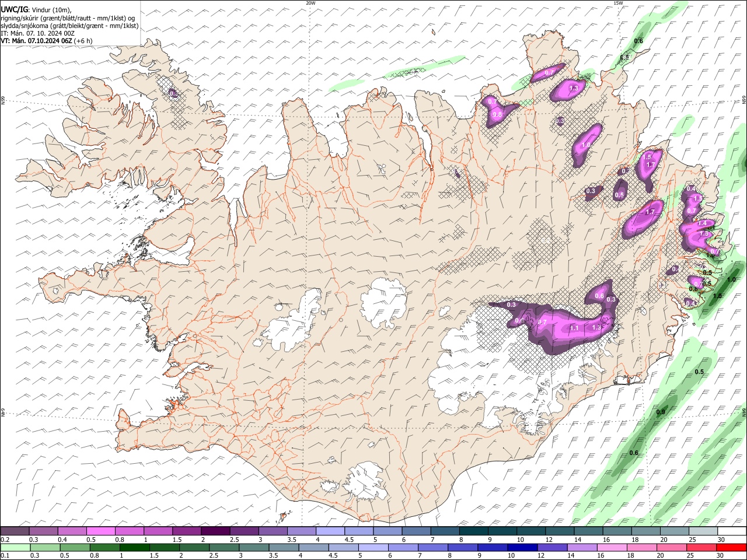
Task: Click the '15W' longitude label
Action: [x=618, y=3]
